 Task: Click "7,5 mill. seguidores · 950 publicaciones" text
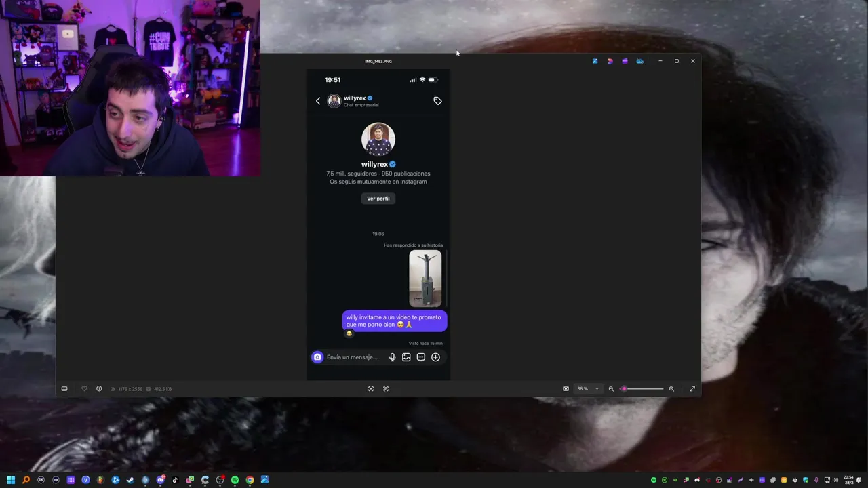(x=378, y=174)
